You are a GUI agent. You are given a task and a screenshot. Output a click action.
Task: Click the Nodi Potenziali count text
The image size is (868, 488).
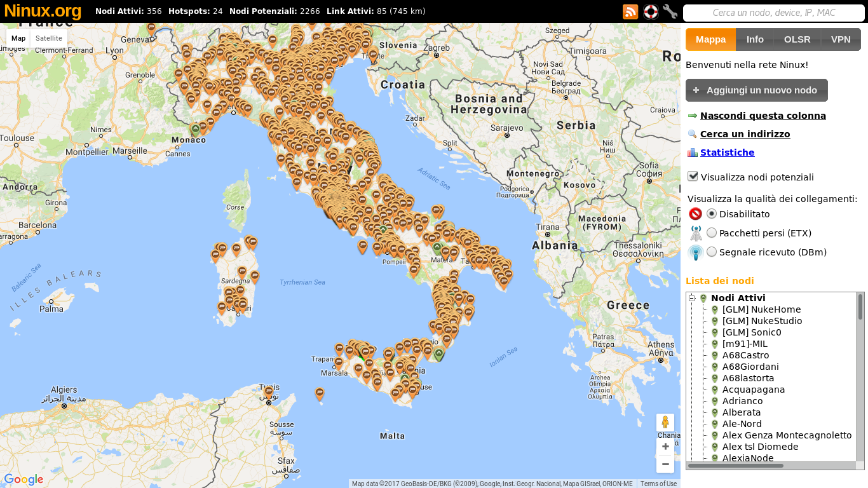click(275, 11)
